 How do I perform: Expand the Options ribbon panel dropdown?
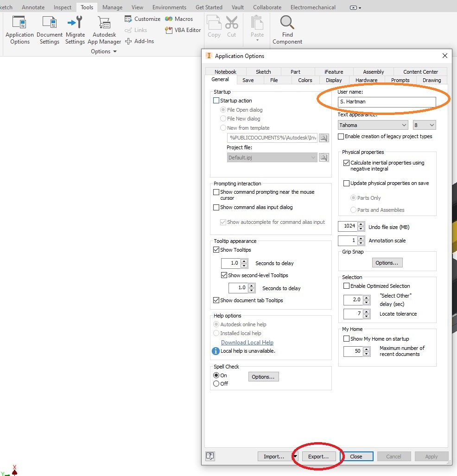tap(103, 51)
